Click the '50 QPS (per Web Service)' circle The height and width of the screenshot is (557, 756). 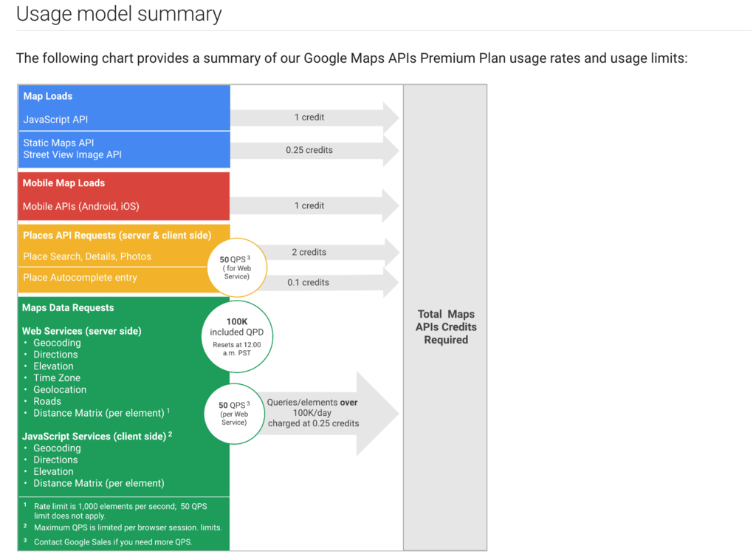[234, 414]
